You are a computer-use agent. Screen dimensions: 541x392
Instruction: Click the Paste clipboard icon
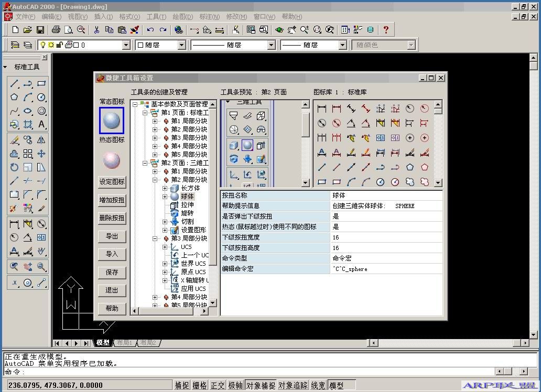click(x=122, y=30)
